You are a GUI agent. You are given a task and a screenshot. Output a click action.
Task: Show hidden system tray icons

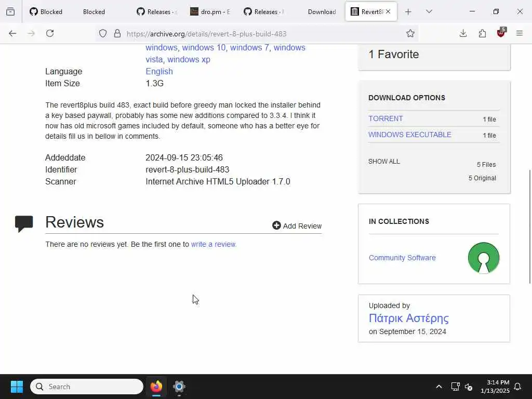click(x=438, y=387)
